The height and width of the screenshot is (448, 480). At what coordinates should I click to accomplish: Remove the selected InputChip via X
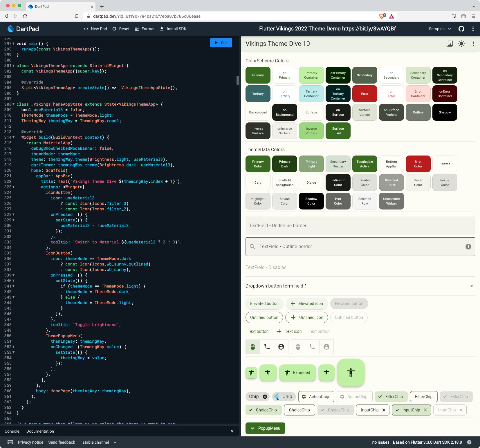click(x=425, y=410)
